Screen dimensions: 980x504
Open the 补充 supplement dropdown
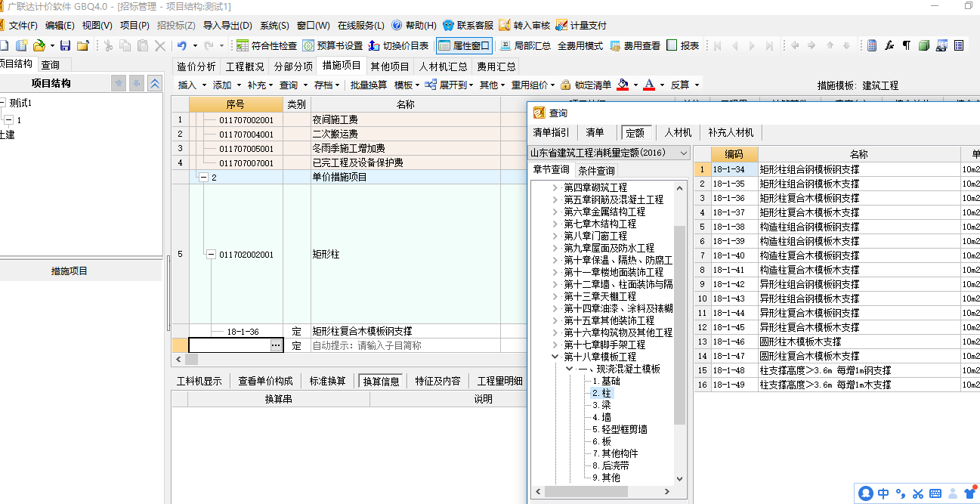(x=261, y=85)
